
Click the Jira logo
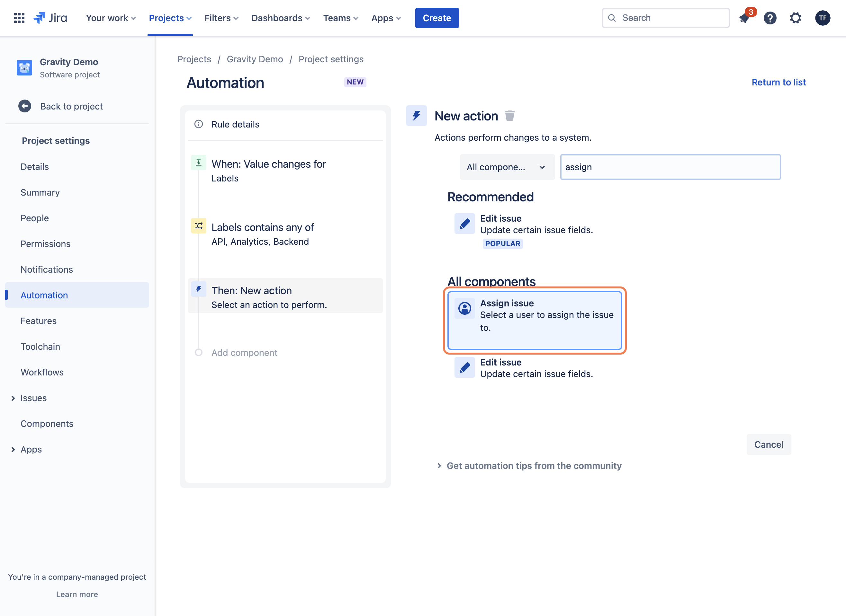[x=50, y=18]
